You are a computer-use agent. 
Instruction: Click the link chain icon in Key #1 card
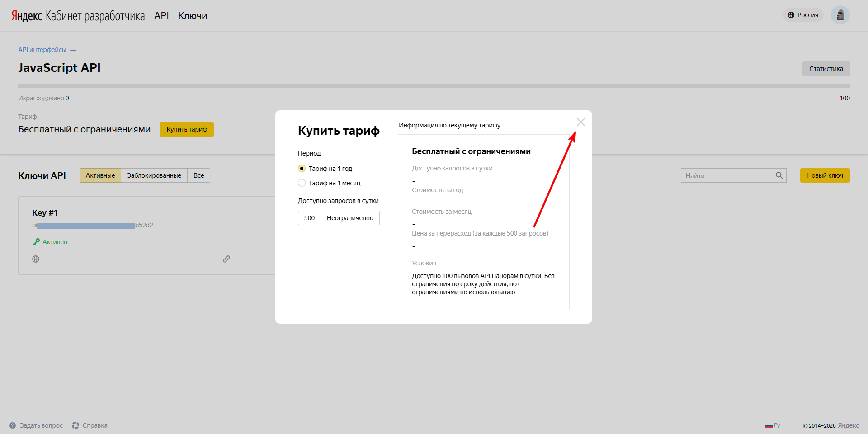click(226, 259)
